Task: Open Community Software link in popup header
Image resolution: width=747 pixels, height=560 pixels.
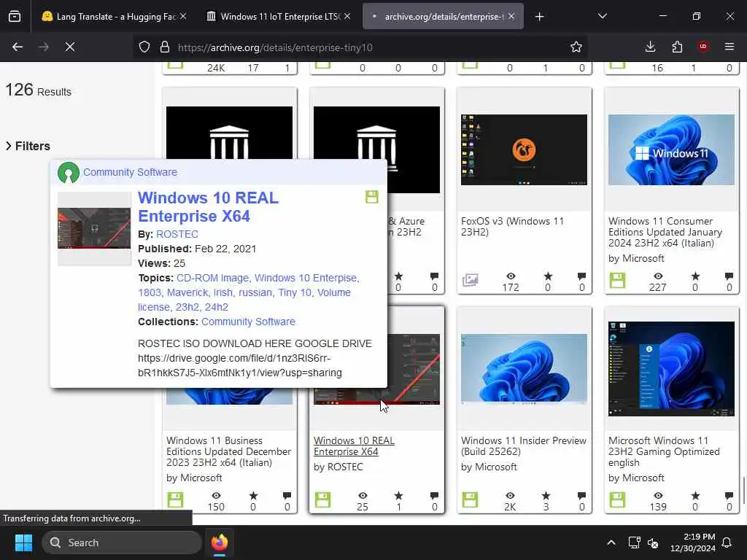Action: (130, 172)
